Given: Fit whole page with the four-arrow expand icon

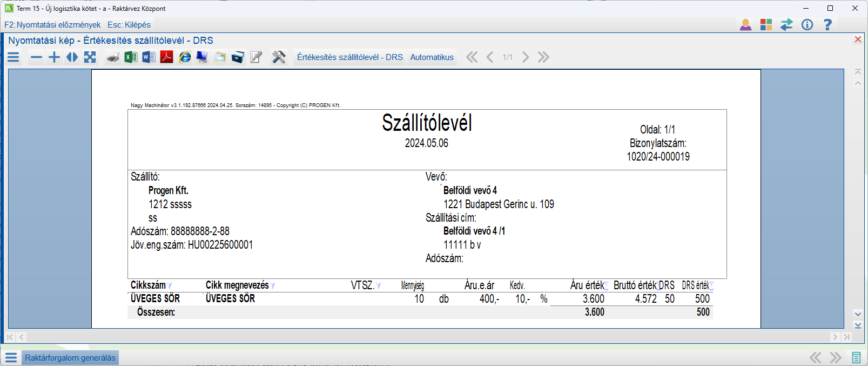Looking at the screenshot, I should point(90,57).
